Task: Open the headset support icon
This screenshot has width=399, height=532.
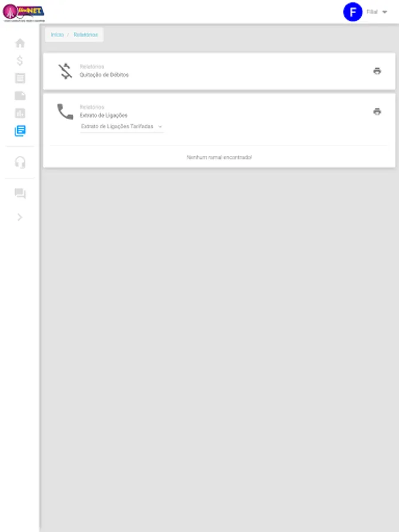Action: coord(20,162)
